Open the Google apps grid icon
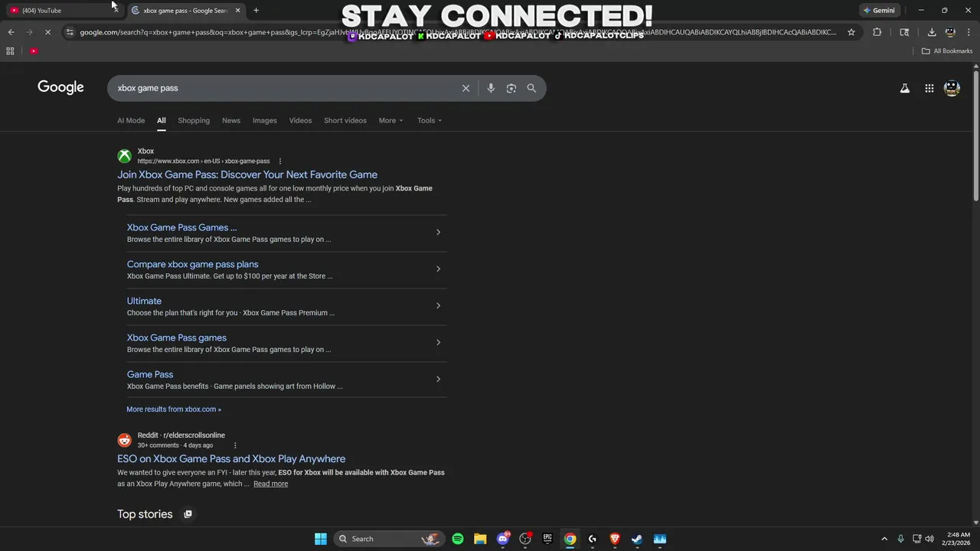 pyautogui.click(x=929, y=89)
